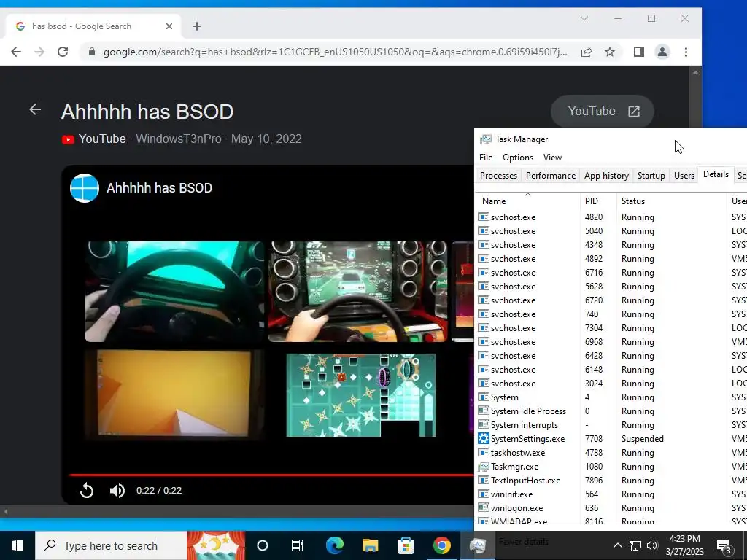Viewport: 747px width, 560px height.
Task: Open Chrome three-dot menu
Action: click(x=686, y=52)
